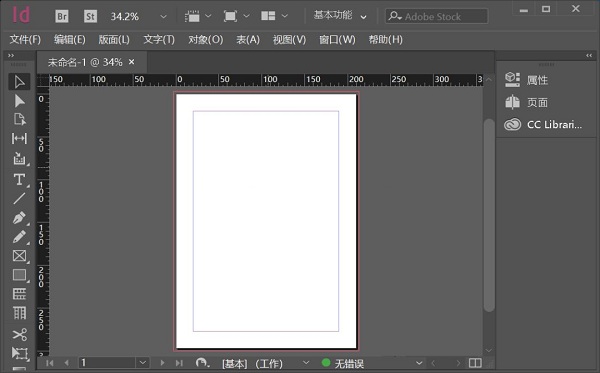
Task: Click the scroll down arrow
Action: coord(489,350)
